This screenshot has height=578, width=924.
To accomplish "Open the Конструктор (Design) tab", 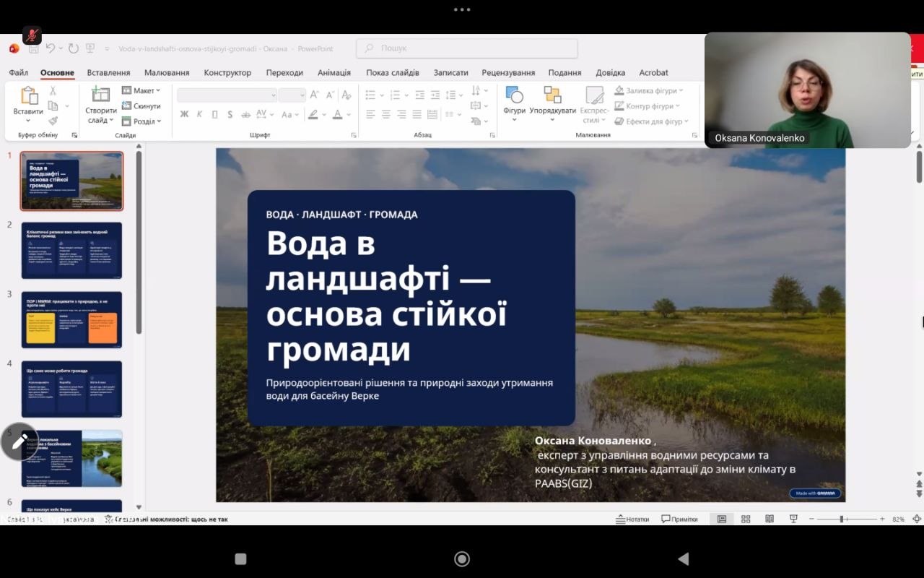I will point(227,72).
